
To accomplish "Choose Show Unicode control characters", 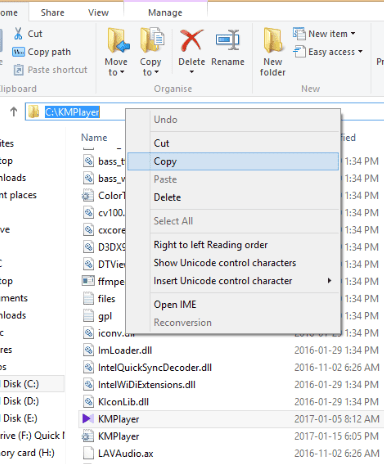I will coord(233,263).
